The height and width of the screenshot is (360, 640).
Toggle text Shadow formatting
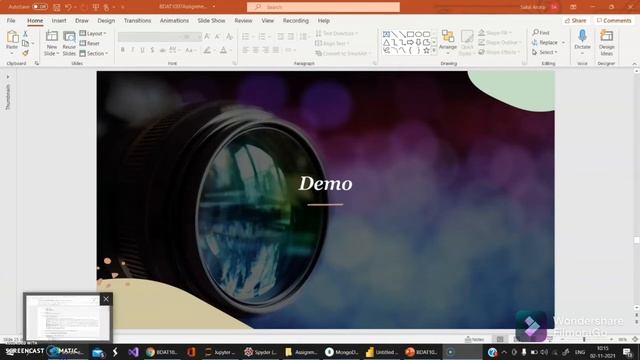coord(152,50)
